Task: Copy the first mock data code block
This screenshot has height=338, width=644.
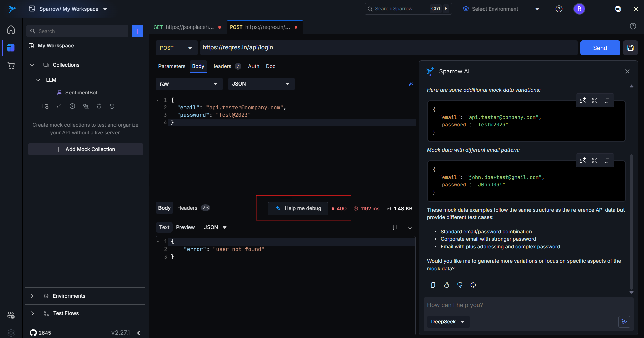Action: click(x=607, y=100)
